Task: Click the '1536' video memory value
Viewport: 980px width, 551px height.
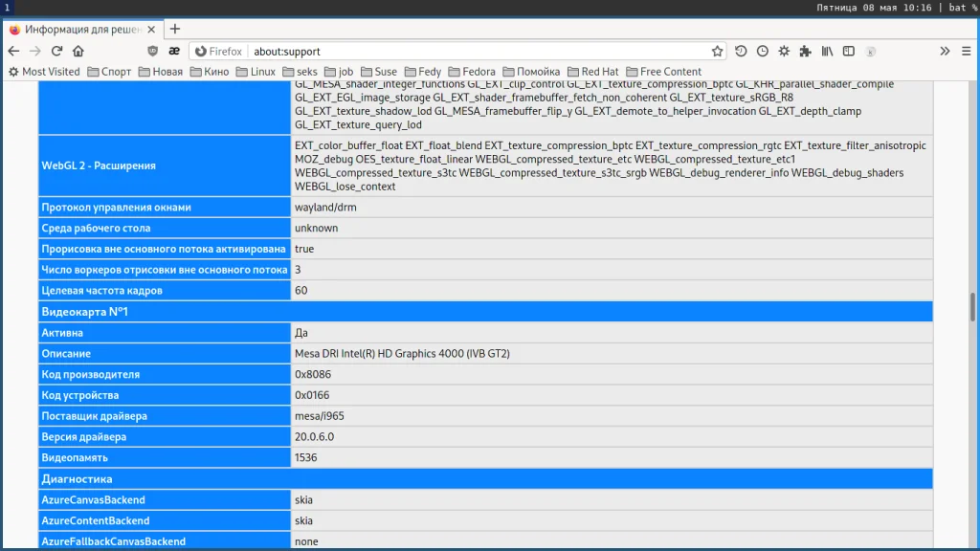Action: click(305, 457)
